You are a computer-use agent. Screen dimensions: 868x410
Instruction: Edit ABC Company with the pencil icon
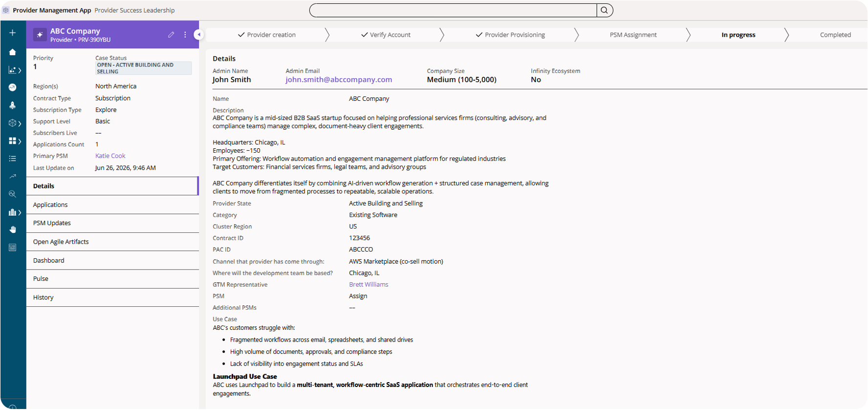171,35
